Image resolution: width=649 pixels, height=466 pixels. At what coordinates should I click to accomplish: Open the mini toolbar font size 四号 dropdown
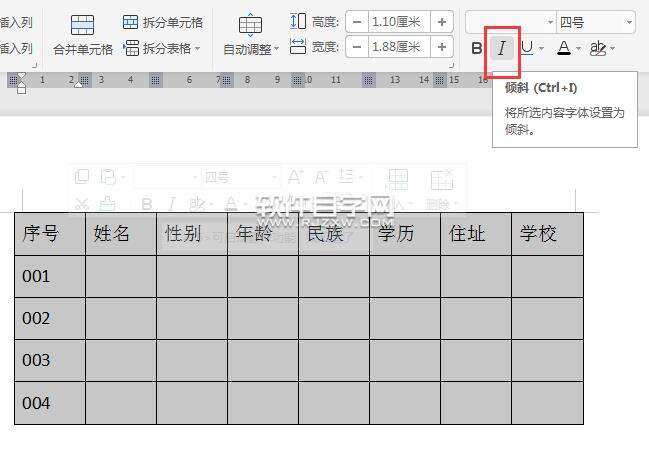pyautogui.click(x=274, y=178)
